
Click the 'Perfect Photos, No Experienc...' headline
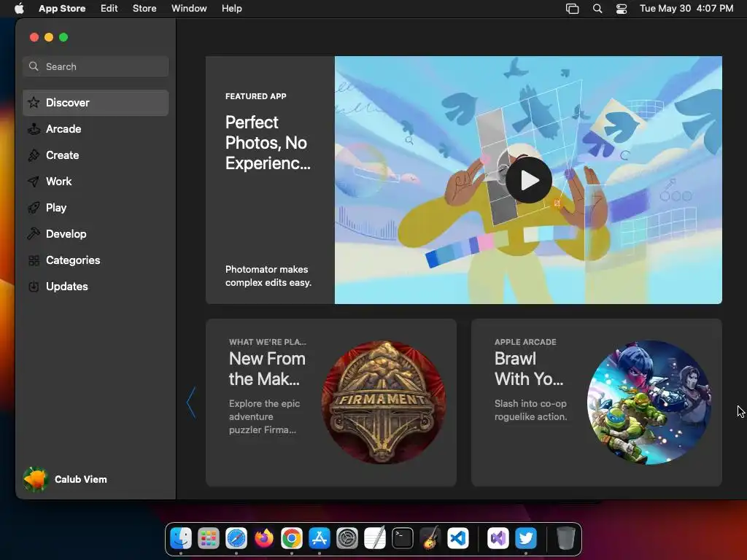(268, 142)
